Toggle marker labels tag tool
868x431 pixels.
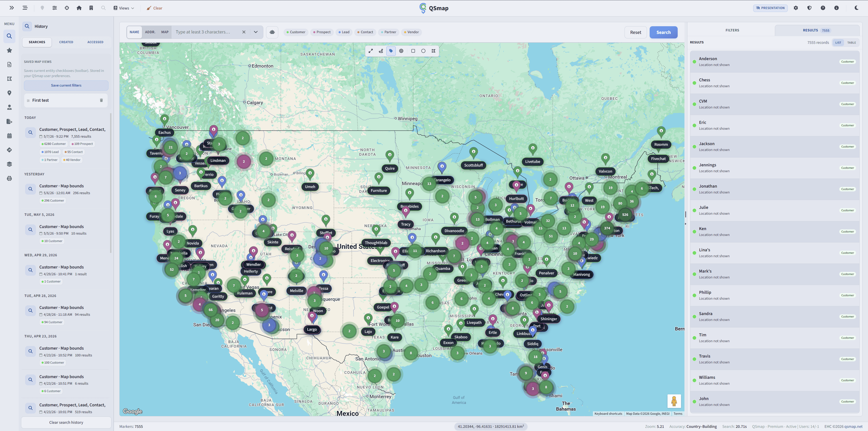pyautogui.click(x=391, y=51)
